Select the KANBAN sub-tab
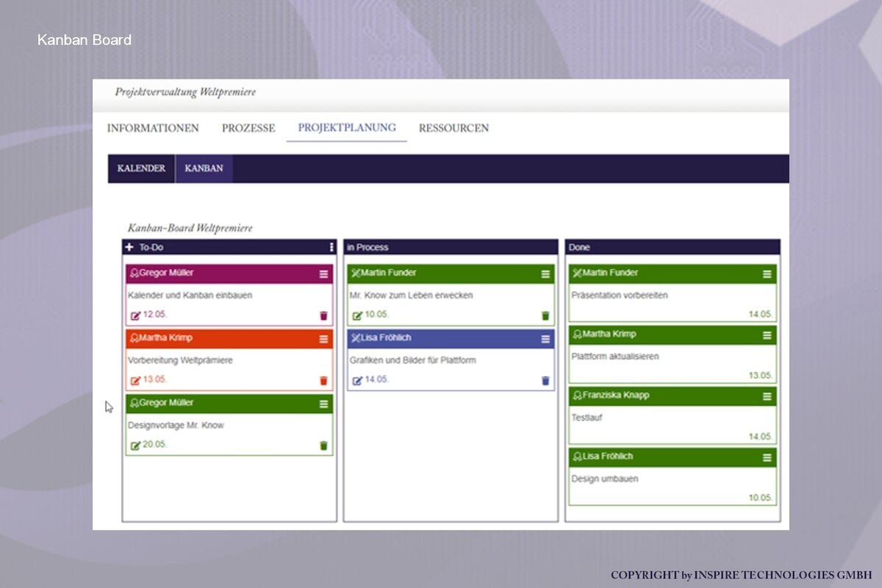The image size is (882, 588). pos(204,168)
